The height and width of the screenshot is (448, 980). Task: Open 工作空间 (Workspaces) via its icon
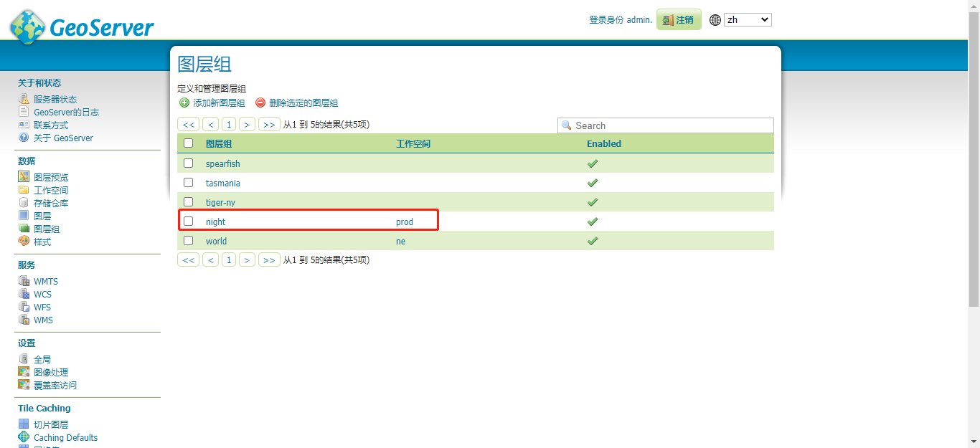coord(24,189)
